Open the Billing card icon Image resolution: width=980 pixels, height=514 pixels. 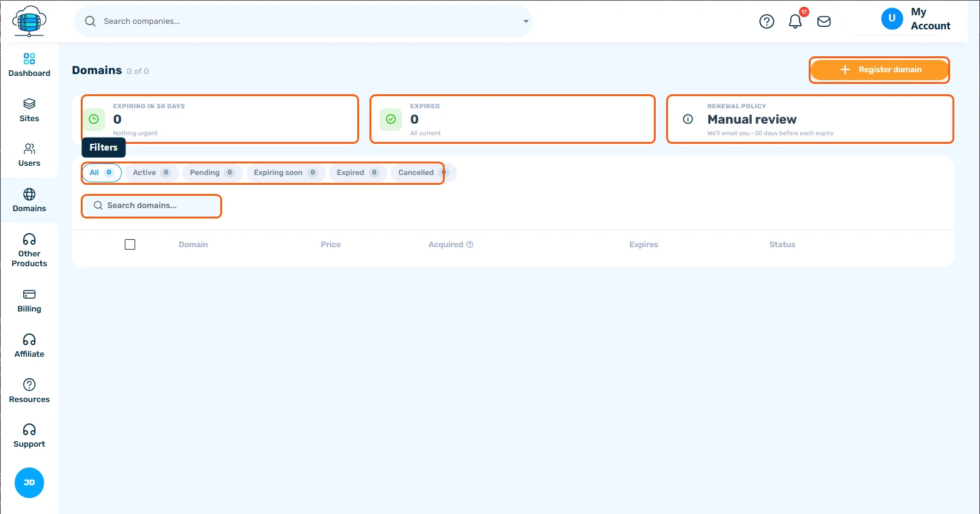coord(29,294)
